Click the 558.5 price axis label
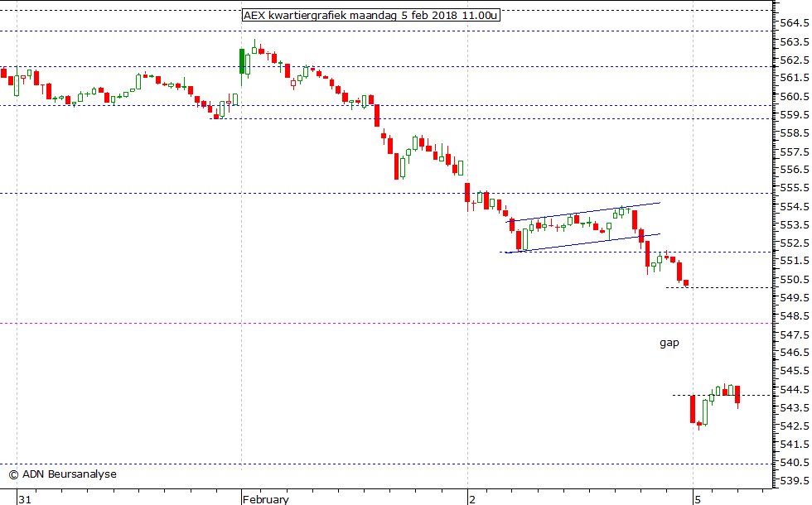 [795, 133]
